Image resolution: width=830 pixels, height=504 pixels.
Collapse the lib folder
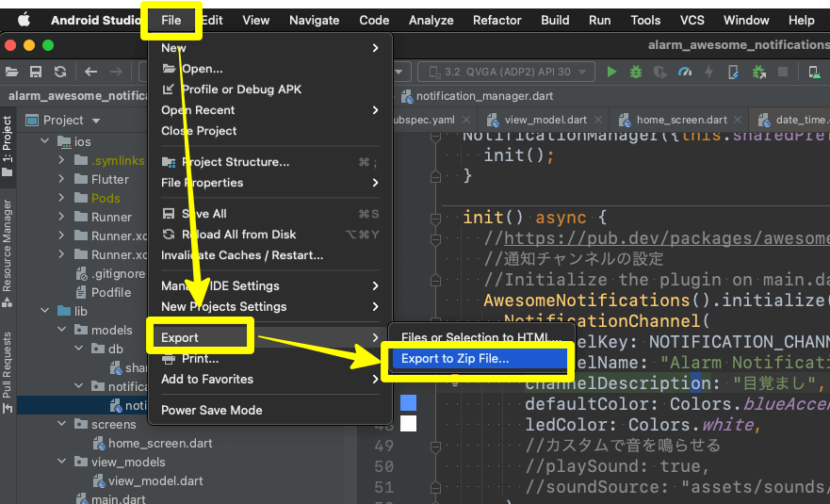(45, 311)
